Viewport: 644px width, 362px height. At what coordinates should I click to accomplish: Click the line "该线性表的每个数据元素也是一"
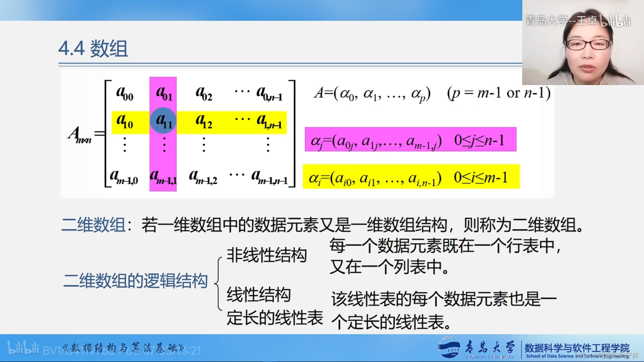pyautogui.click(x=444, y=299)
